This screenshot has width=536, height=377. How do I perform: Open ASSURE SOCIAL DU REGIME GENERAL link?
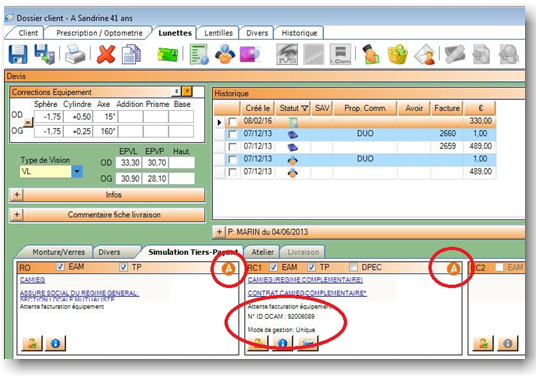[x=79, y=293]
